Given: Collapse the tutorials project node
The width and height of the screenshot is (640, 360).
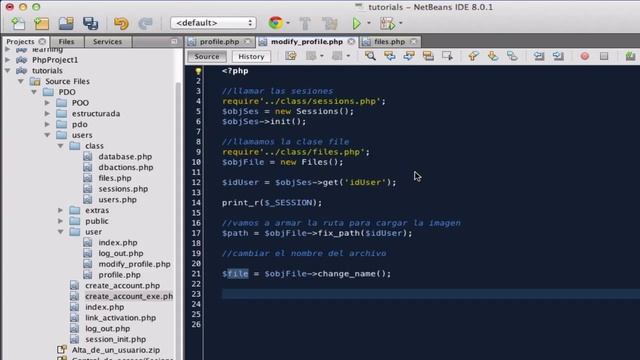Looking at the screenshot, I should [7, 71].
